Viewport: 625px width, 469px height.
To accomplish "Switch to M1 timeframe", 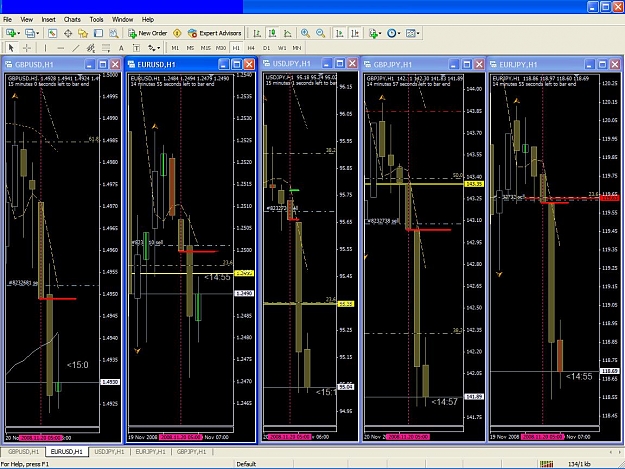I will tap(175, 48).
